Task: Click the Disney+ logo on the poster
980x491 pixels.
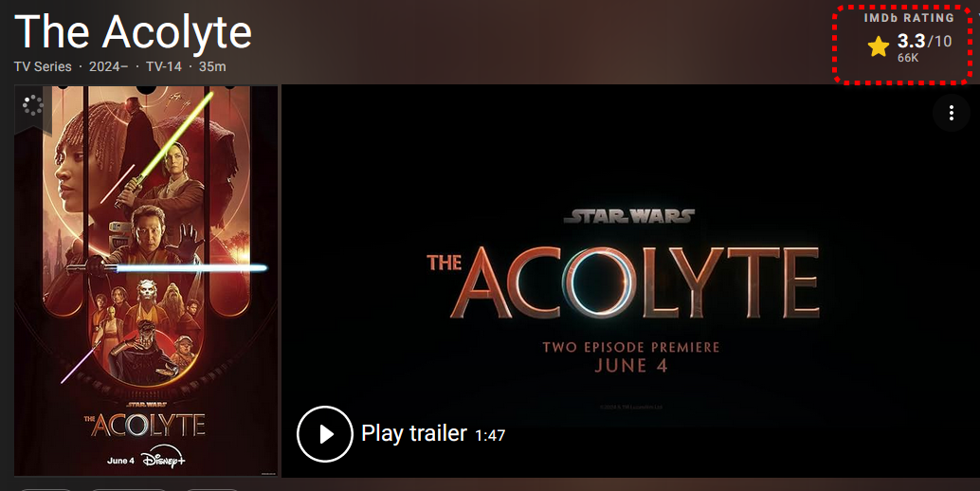Action: coord(163,458)
